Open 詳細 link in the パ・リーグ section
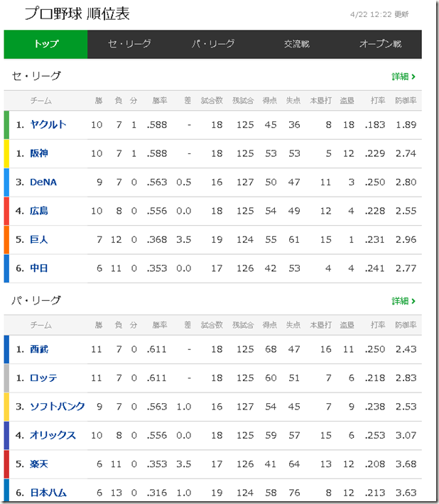The width and height of the screenshot is (439, 504). pyautogui.click(x=403, y=301)
